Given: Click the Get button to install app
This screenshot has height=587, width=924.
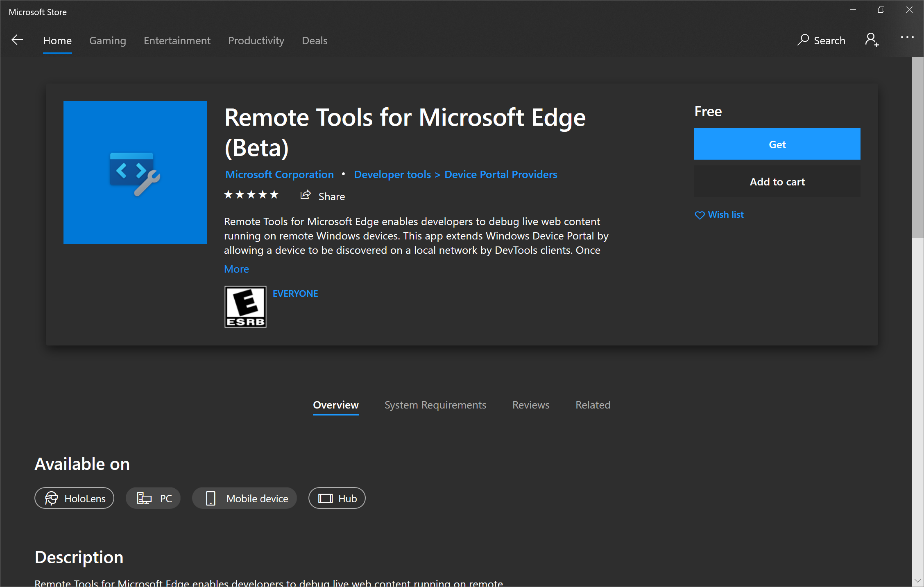Looking at the screenshot, I should 777,143.
